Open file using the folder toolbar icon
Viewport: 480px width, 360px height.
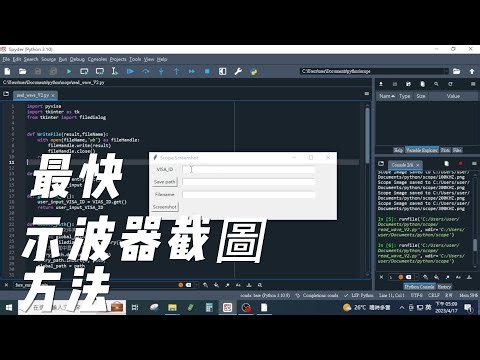pyautogui.click(x=22, y=71)
